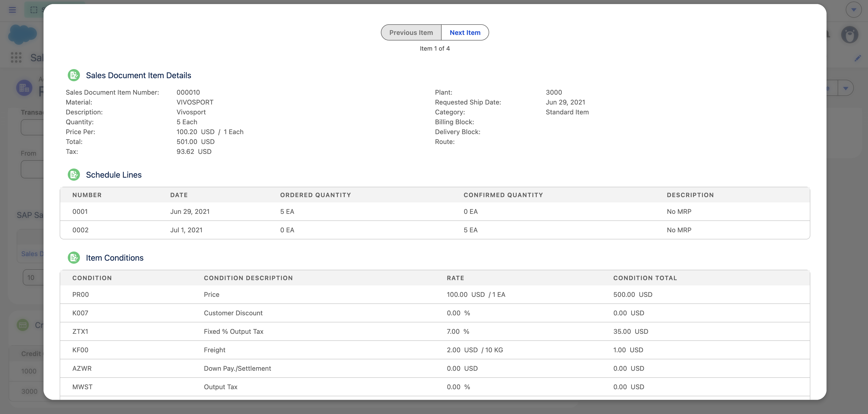Click the item number 000010 value
This screenshot has width=868, height=414.
[188, 92]
